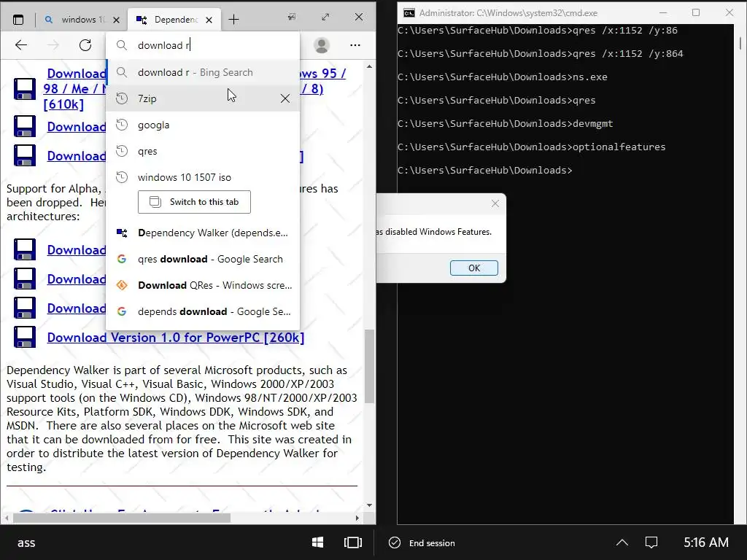Viewport: 747px width, 560px height.
Task: Click history clock icon beside 'qres'
Action: pyautogui.click(x=122, y=151)
